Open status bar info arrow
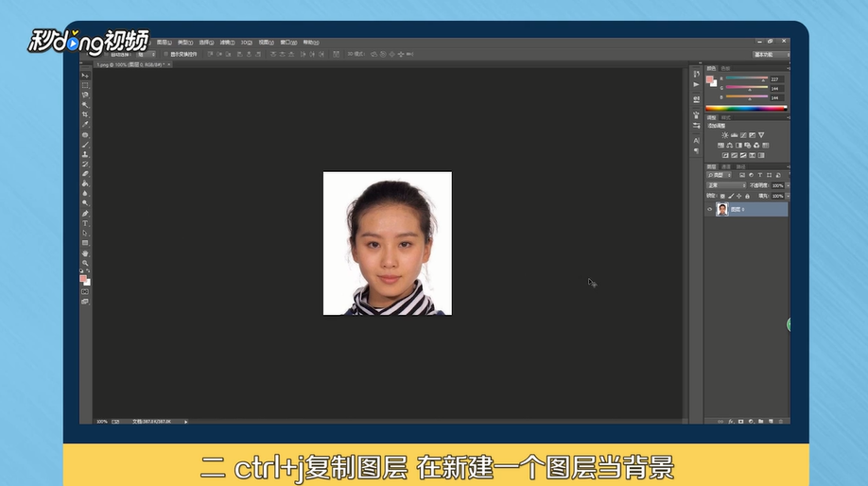Viewport: 868px width, 486px height. point(186,422)
